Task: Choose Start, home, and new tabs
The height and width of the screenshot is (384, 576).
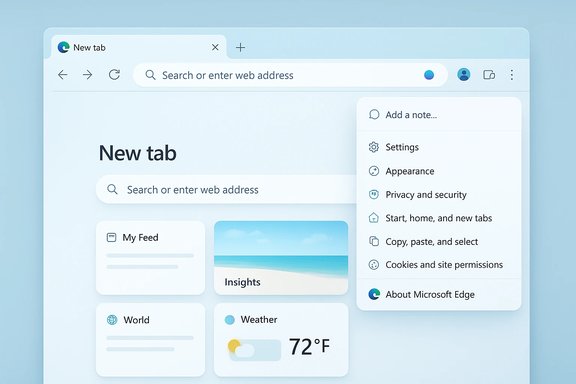Action: [x=439, y=218]
